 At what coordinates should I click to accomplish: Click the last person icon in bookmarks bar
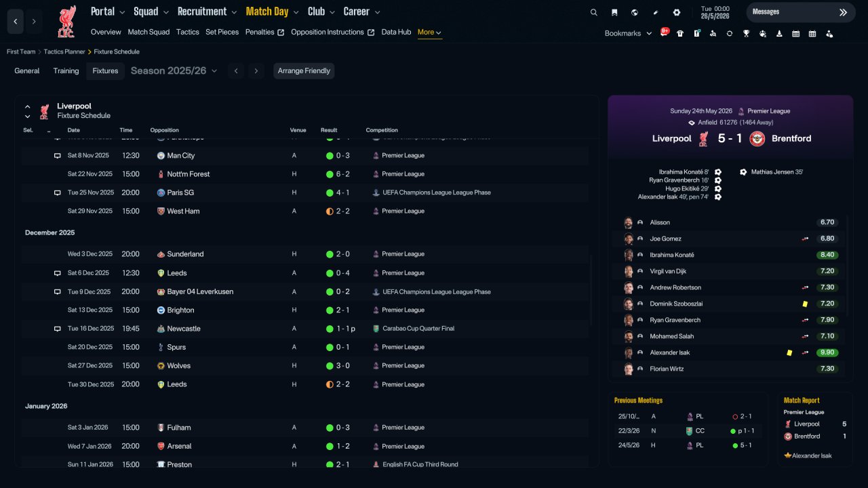(x=829, y=33)
